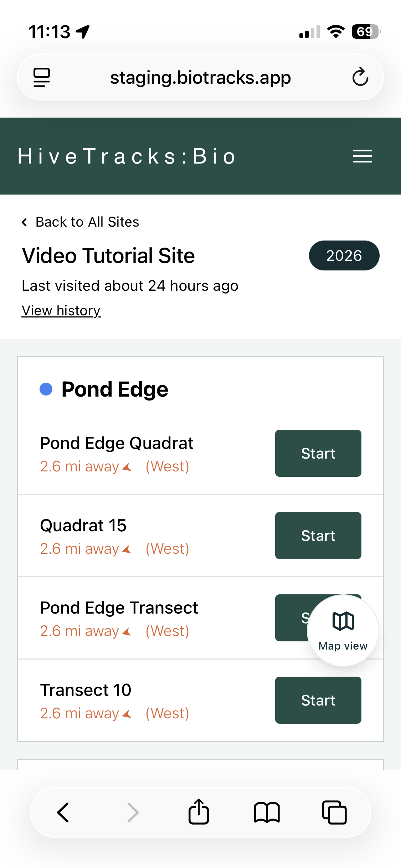Show Safari open tabs overview
401x868 pixels.
click(334, 812)
